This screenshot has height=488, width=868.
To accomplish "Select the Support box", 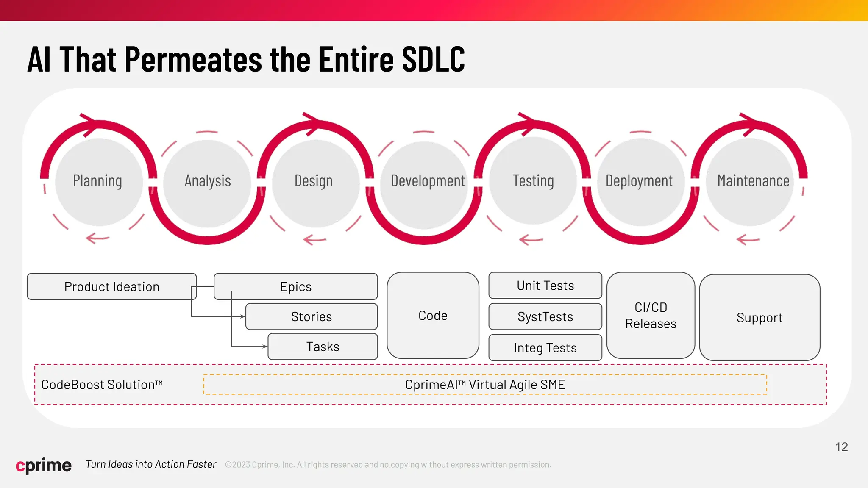I will point(759,318).
